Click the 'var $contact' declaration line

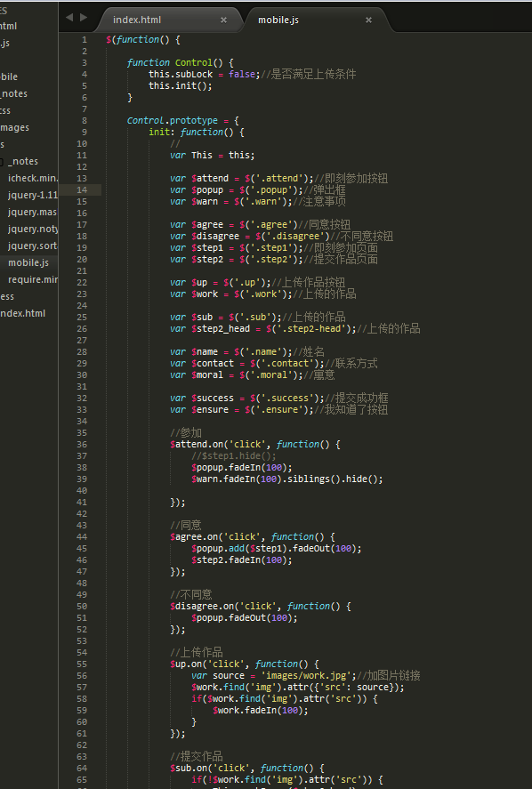[274, 364]
